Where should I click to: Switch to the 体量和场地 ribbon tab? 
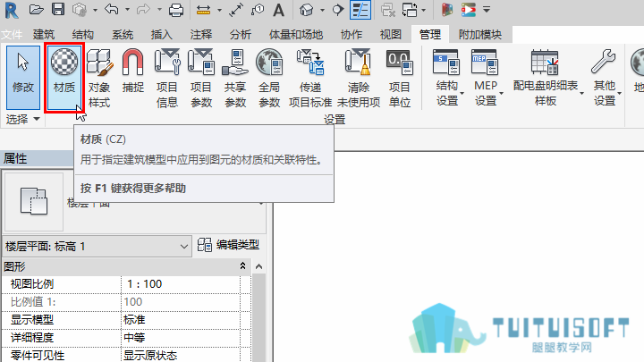(x=296, y=35)
